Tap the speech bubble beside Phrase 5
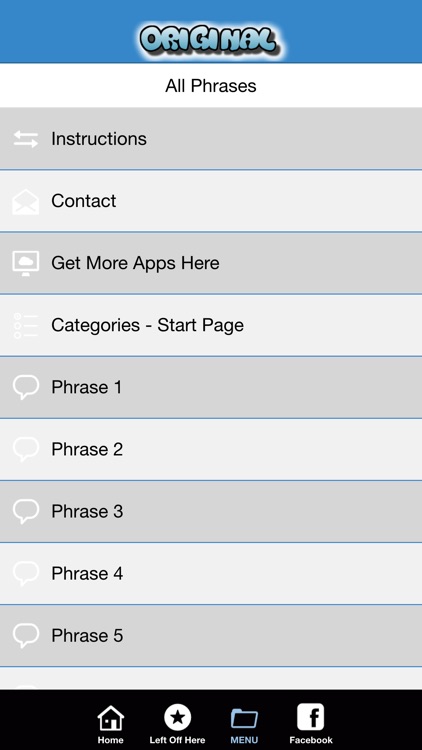This screenshot has height=750, width=422. point(25,636)
